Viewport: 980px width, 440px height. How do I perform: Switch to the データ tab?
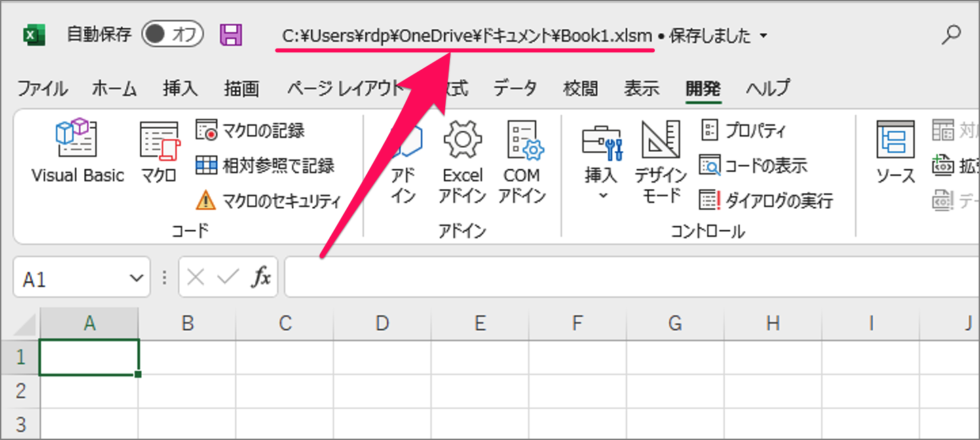(515, 88)
